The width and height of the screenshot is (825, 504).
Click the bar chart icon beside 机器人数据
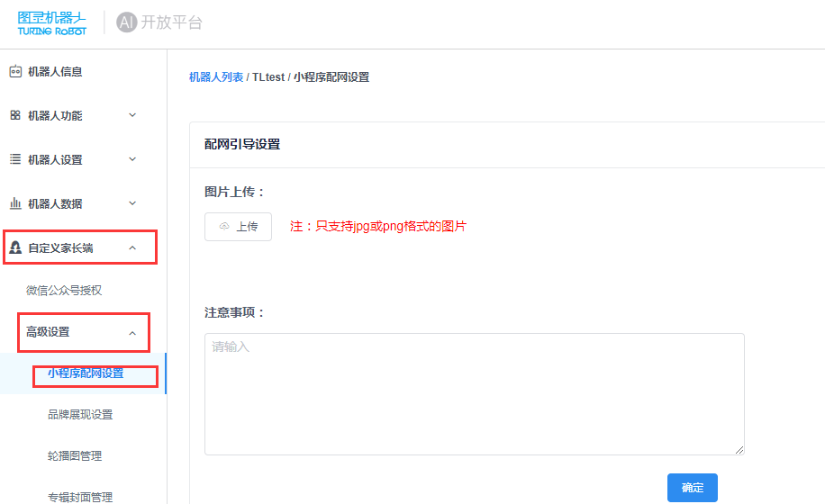tap(15, 202)
